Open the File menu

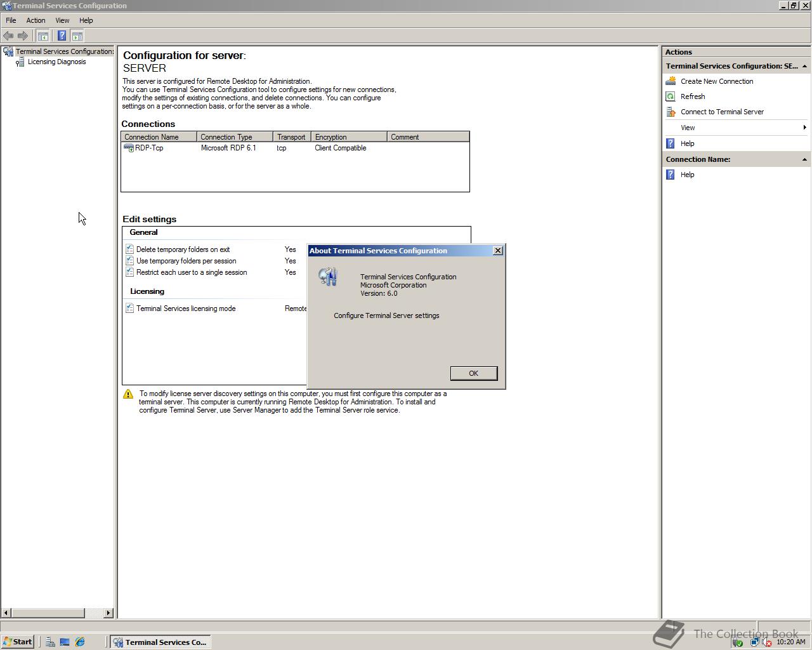[11, 20]
